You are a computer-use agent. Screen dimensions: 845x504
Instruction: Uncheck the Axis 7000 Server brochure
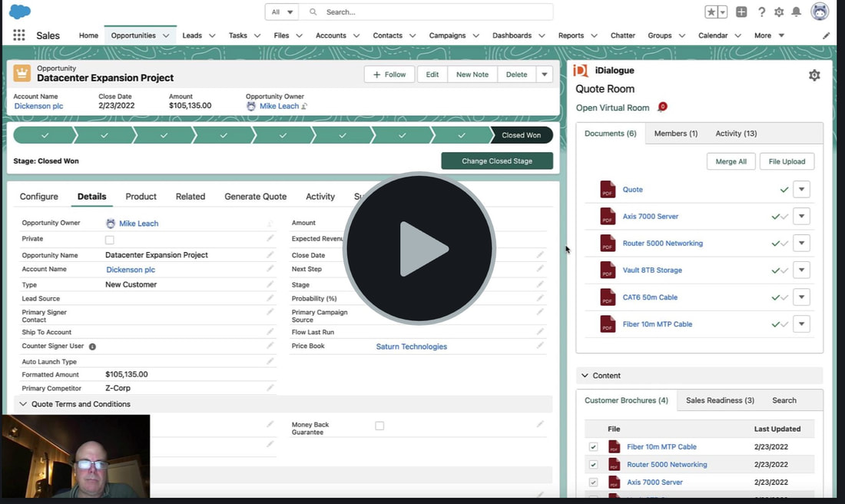[x=593, y=482]
